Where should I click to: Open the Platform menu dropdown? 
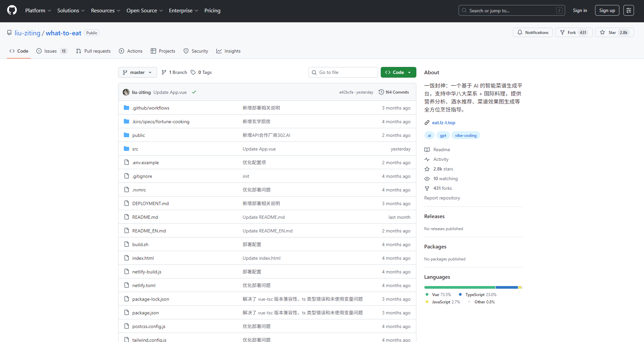point(38,10)
